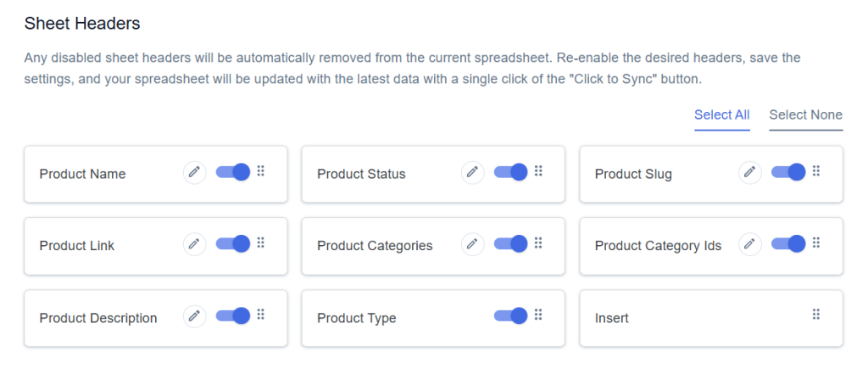Toggle off the Product Slug header
Image resolution: width=868 pixels, height=368 pixels.
click(788, 172)
